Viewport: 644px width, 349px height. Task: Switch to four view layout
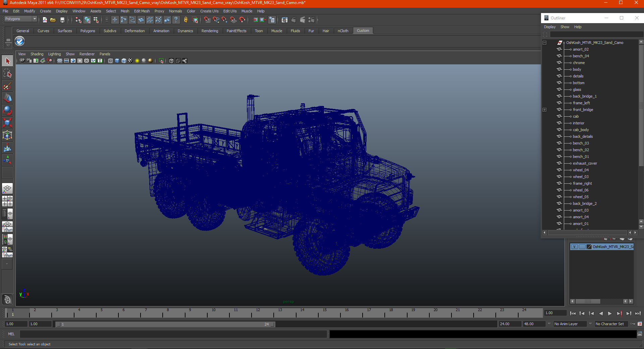click(7, 201)
